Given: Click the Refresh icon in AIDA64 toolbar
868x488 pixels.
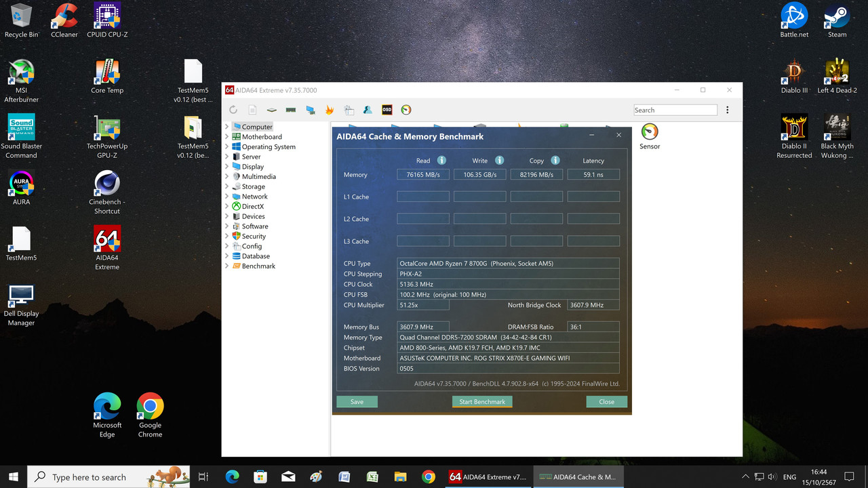Looking at the screenshot, I should (x=233, y=110).
